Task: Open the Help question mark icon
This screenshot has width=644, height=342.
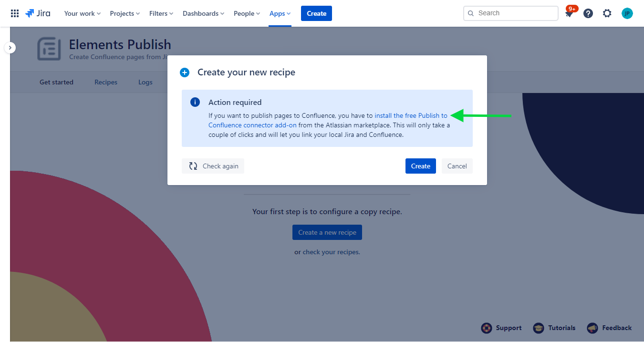Action: 588,13
